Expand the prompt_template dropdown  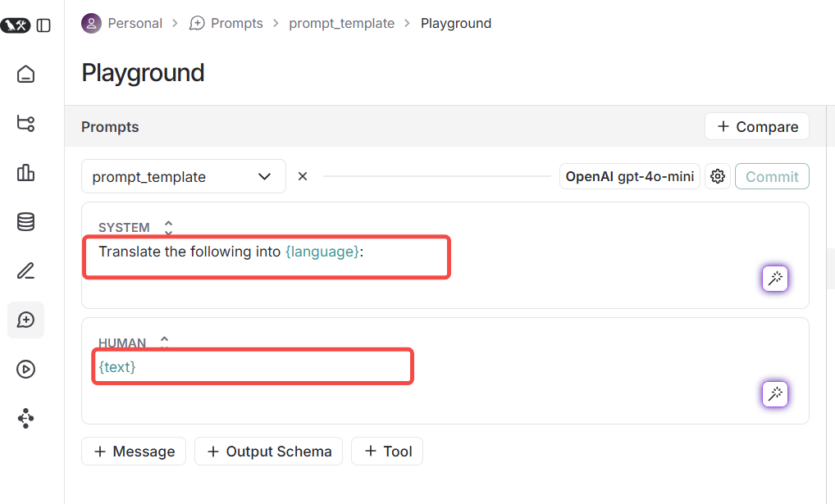184,177
